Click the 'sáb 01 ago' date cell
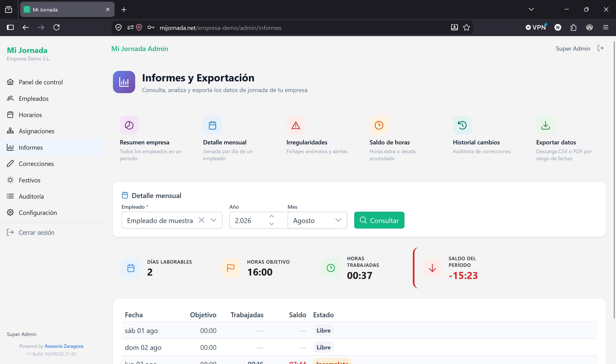 (141, 331)
